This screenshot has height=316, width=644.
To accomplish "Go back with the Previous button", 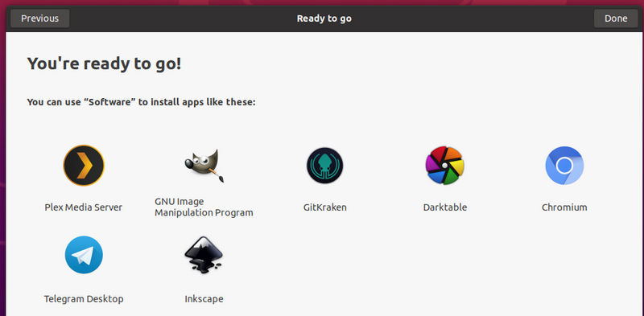I will pyautogui.click(x=39, y=18).
